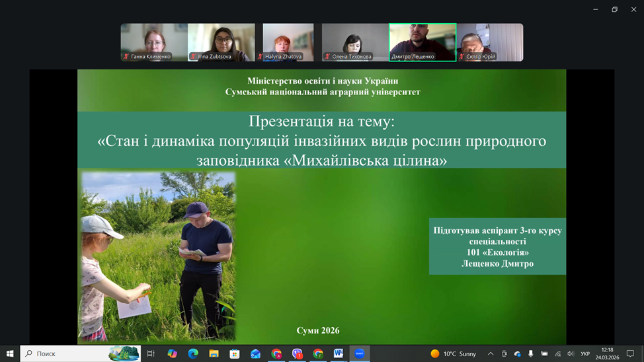This screenshot has width=644, height=362.
Task: Open the notification center icon
Action: coord(630,353)
